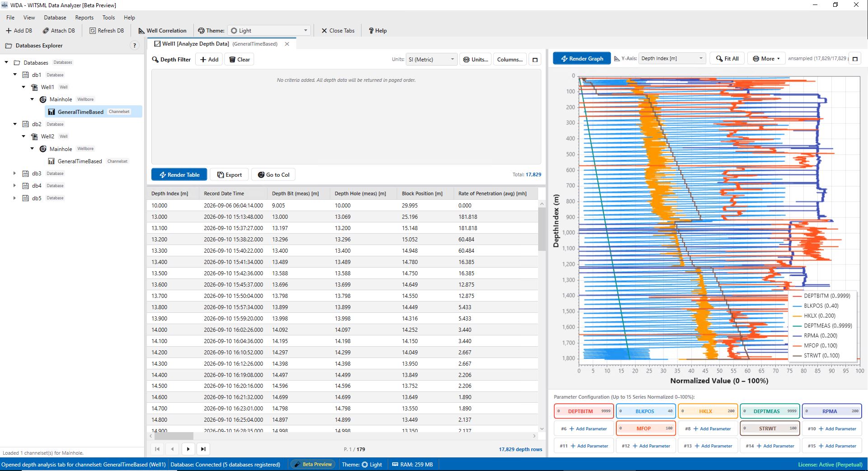
Task: Click Attach DB in the toolbar
Action: pos(59,31)
